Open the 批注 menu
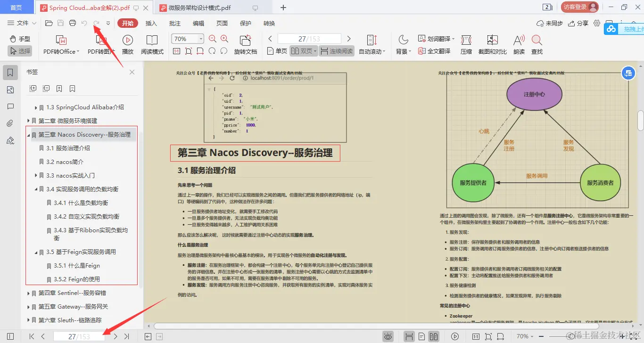 (x=174, y=23)
